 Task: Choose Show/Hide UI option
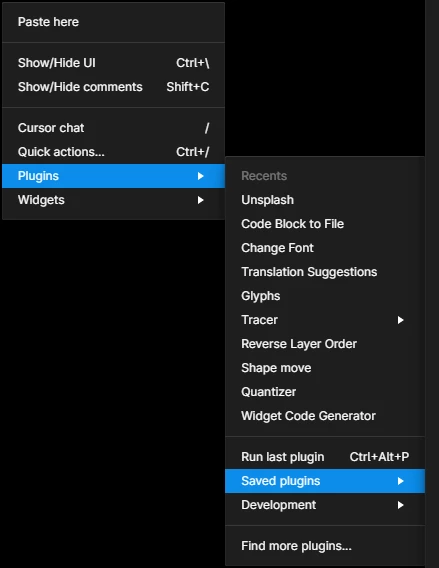[x=113, y=63]
